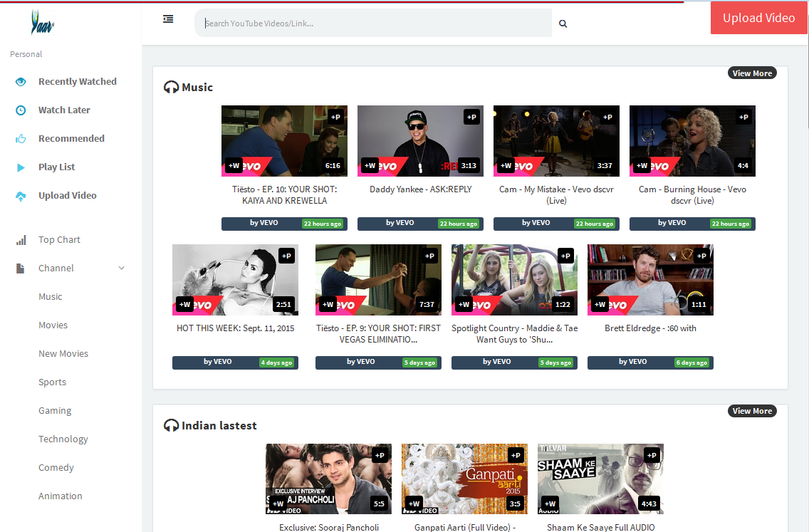This screenshot has width=809, height=532.
Task: Add Tiësto EP. 10 video to watch later (+W)
Action: (x=234, y=166)
